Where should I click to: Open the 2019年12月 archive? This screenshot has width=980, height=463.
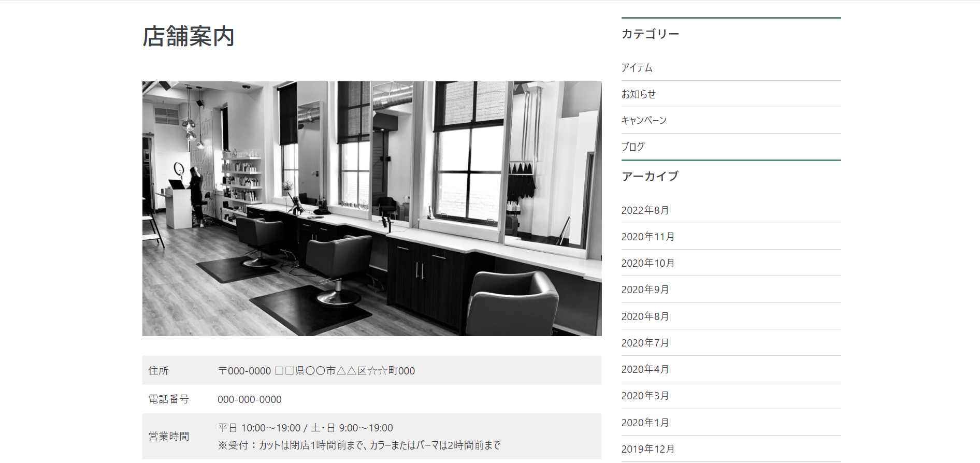click(x=647, y=449)
